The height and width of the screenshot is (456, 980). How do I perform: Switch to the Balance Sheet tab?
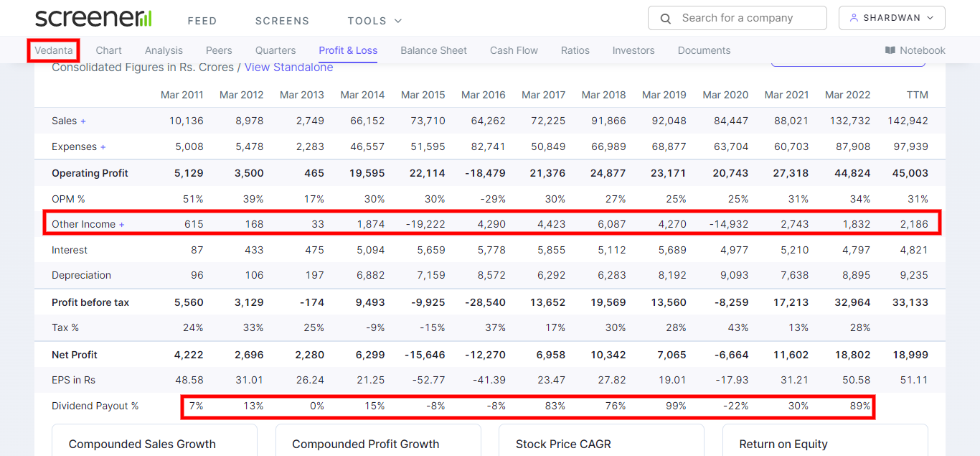pos(433,50)
